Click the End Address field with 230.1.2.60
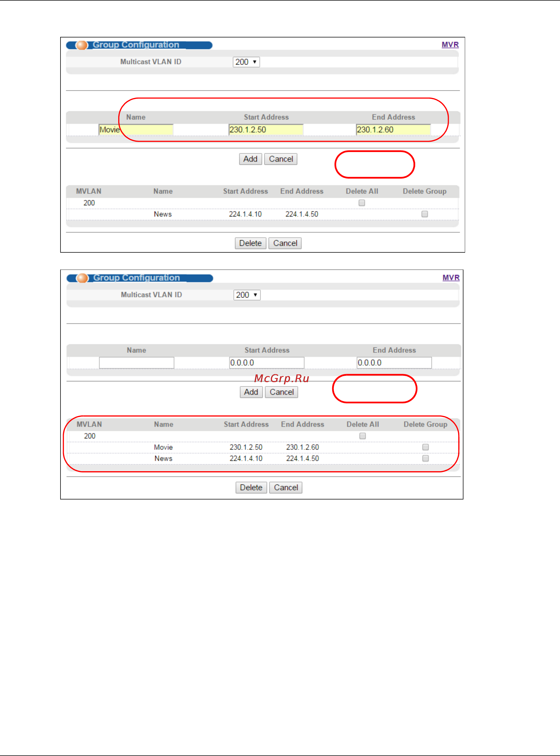Screen dimensions: 560x756 click(393, 130)
